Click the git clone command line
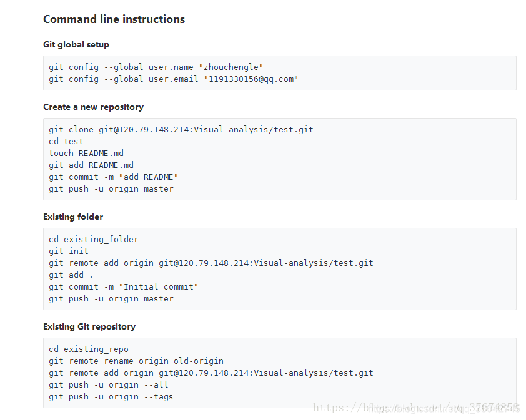Viewport: 526px width, 420px height. [x=181, y=129]
